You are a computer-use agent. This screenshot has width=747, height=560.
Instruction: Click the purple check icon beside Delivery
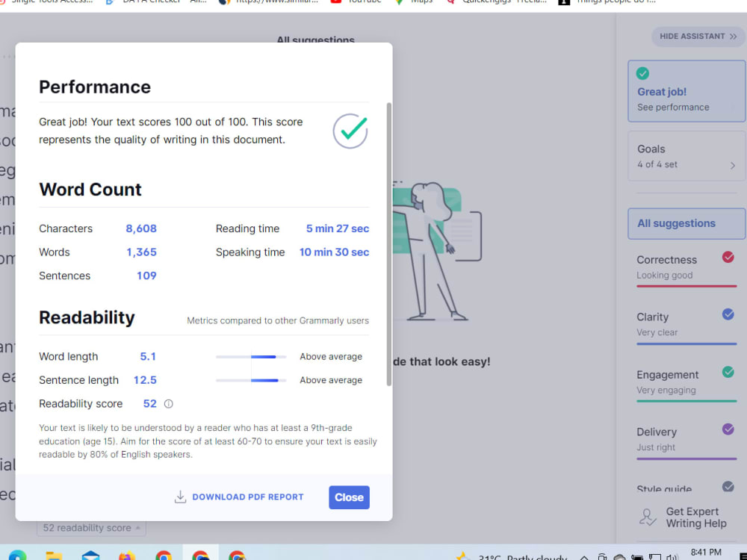tap(728, 429)
